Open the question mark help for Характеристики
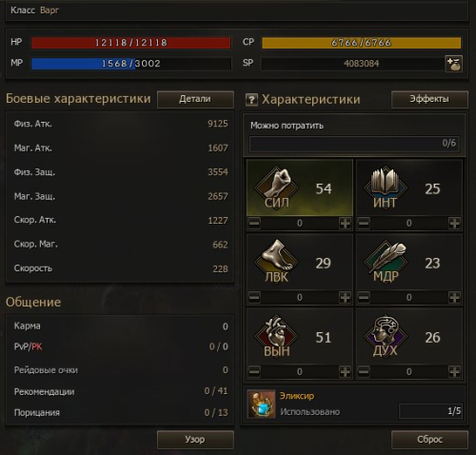 coord(251,100)
